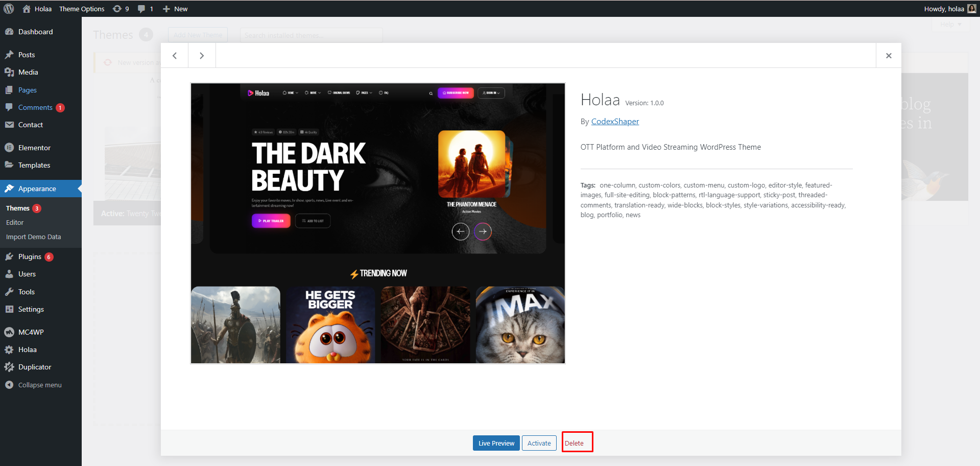Open the Holaa site home link
This screenshot has height=466, width=980.
pos(37,9)
